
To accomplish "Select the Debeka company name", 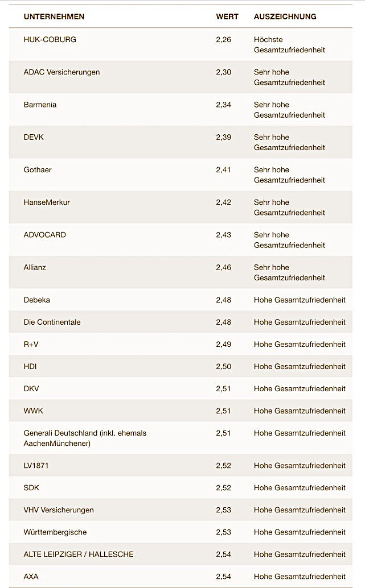I will (37, 300).
